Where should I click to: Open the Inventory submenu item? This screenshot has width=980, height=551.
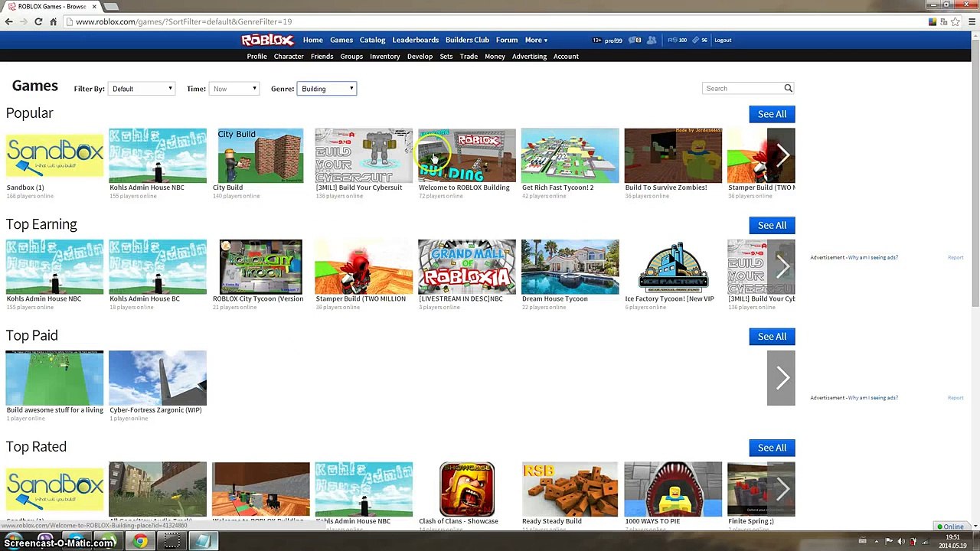(385, 57)
